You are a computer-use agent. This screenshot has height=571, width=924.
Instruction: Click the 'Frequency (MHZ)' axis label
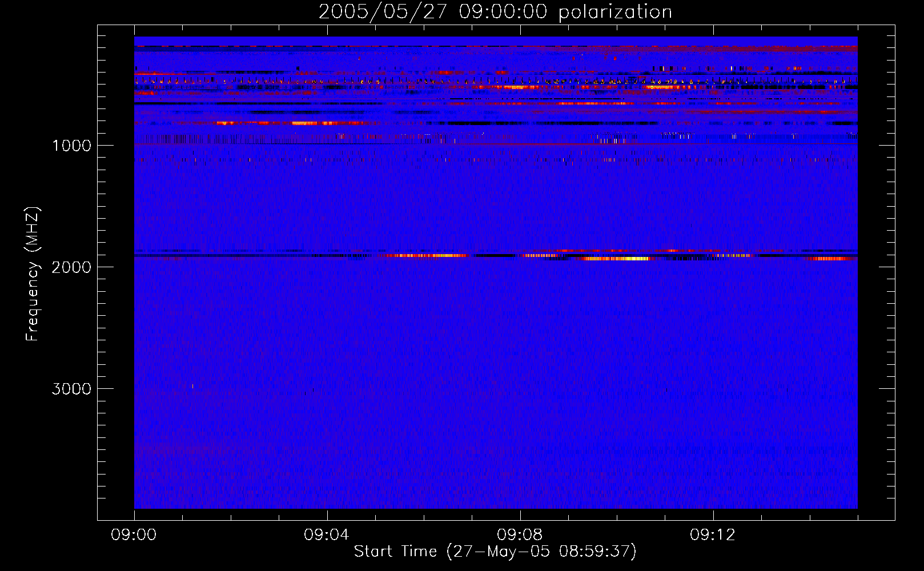pos(33,274)
